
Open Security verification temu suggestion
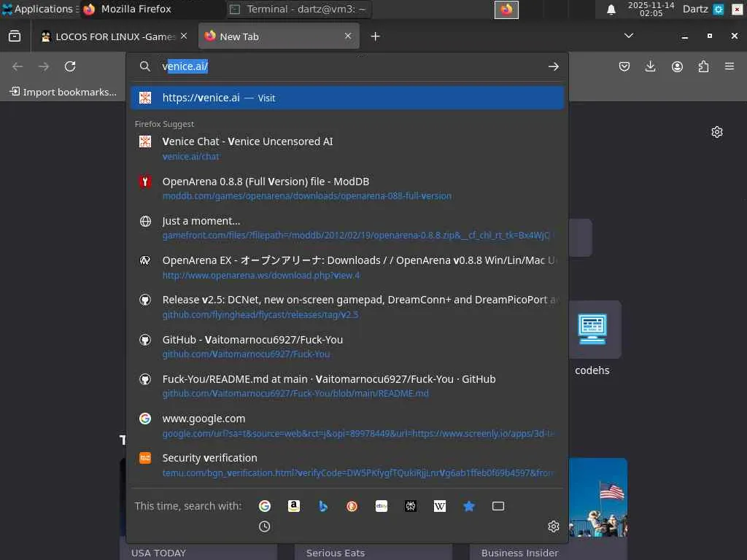click(x=347, y=464)
